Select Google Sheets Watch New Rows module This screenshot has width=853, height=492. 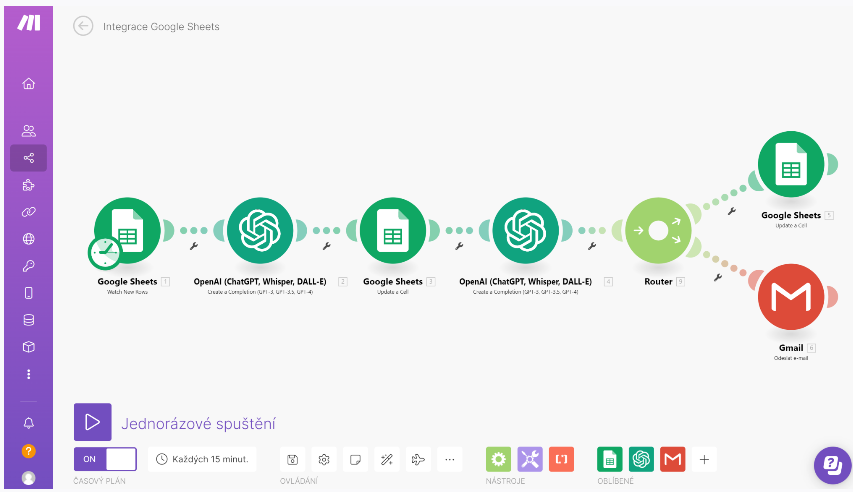click(127, 230)
